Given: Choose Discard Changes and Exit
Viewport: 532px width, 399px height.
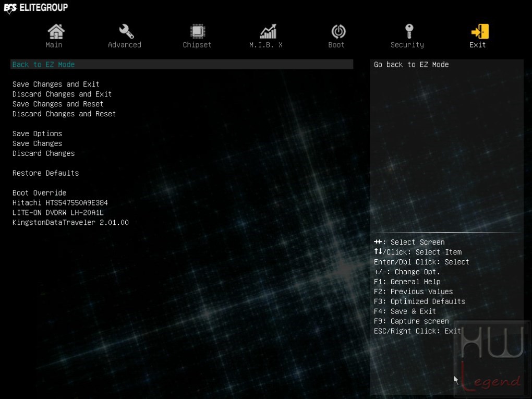Looking at the screenshot, I should tap(62, 94).
